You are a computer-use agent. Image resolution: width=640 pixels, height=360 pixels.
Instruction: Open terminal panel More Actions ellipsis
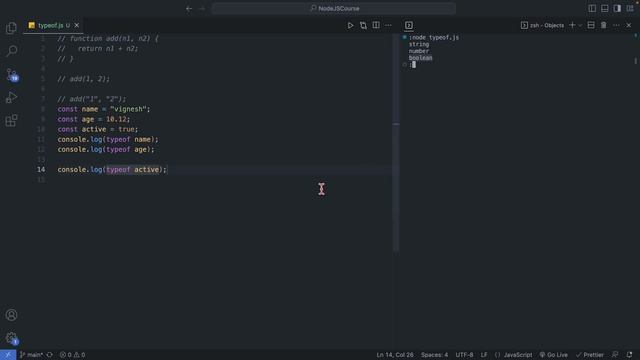(x=616, y=25)
